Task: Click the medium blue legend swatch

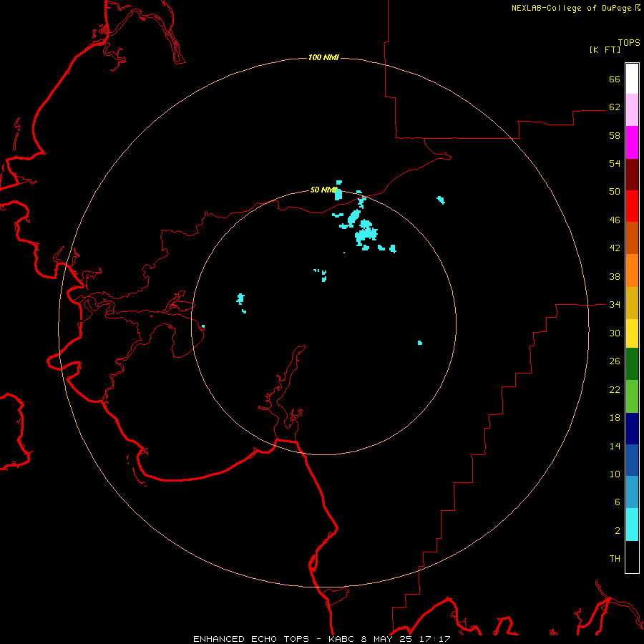Action: click(632, 460)
